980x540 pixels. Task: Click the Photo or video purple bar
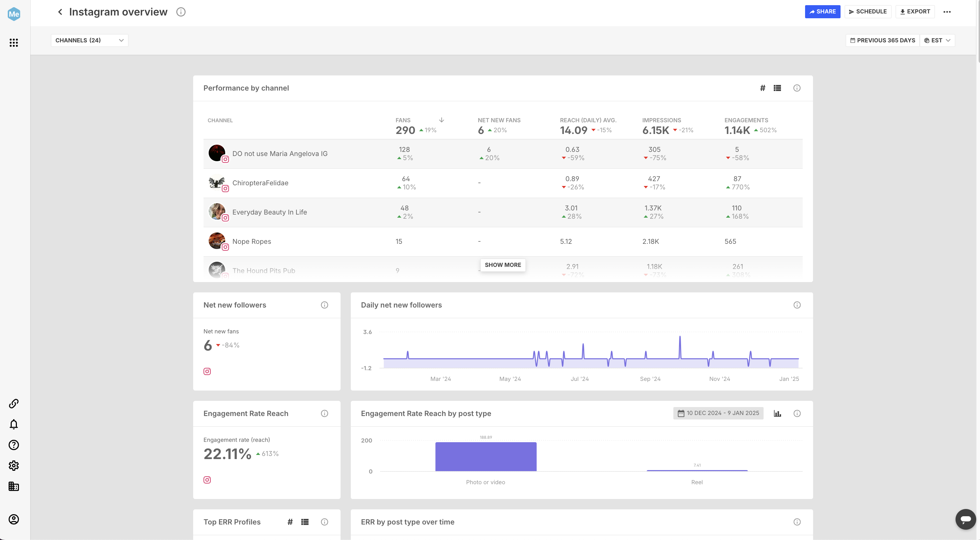tap(486, 457)
